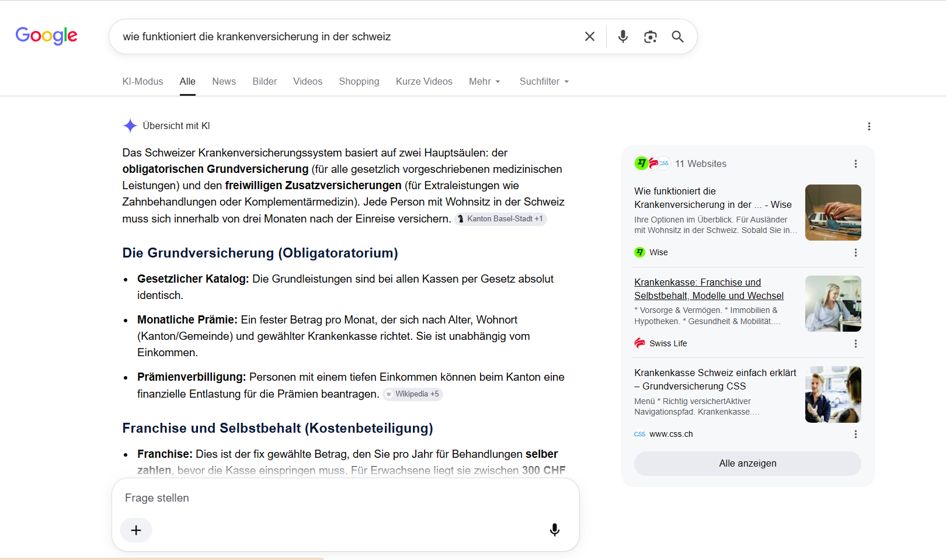Viewport: 946px width, 560px height.
Task: Select the Alle tab
Action: coord(187,82)
